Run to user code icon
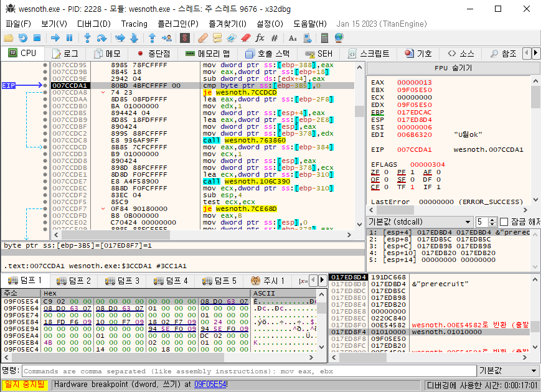 coord(167,38)
